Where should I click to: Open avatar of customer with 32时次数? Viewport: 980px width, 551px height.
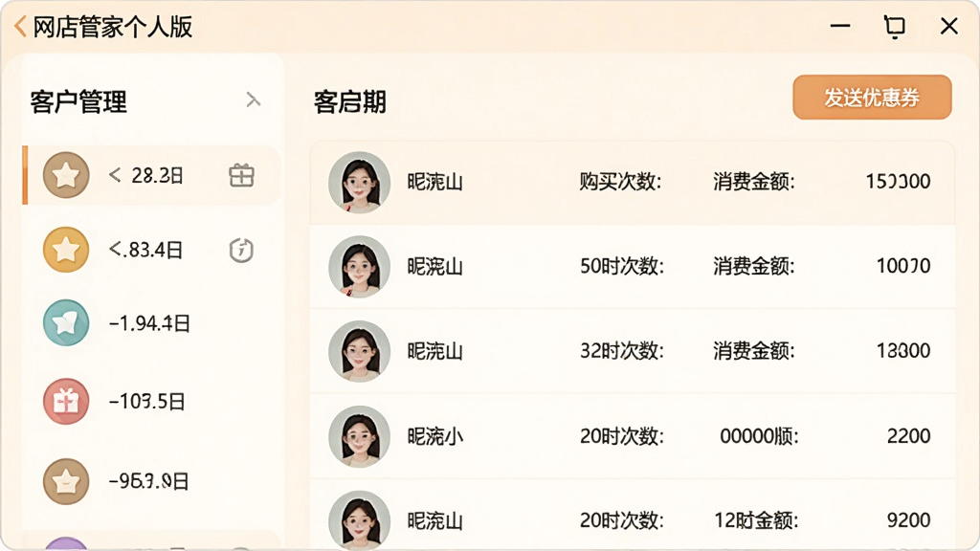tap(360, 351)
